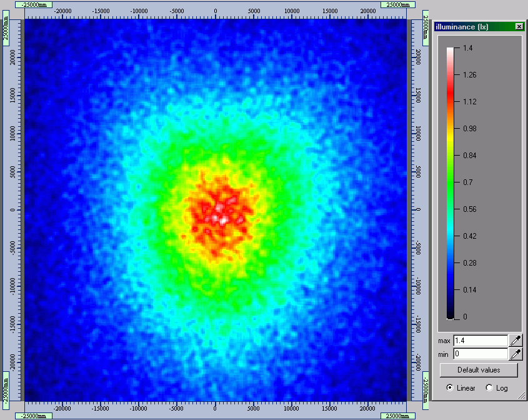Click the 0.98 label on the color scale
528x420 pixels.
click(x=470, y=129)
